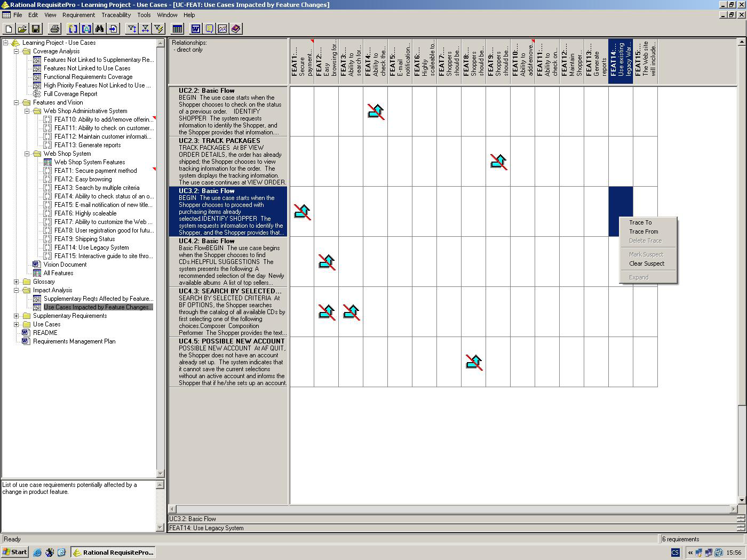Image resolution: width=747 pixels, height=560 pixels.
Task: Click the trace arrow in UC3.2 FEAT1 cell
Action: click(303, 212)
